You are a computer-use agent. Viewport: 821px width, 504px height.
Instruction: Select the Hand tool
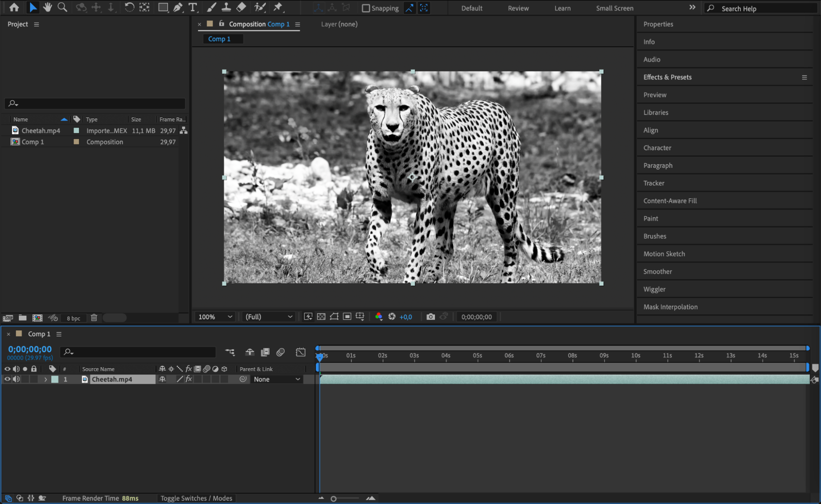(x=48, y=7)
